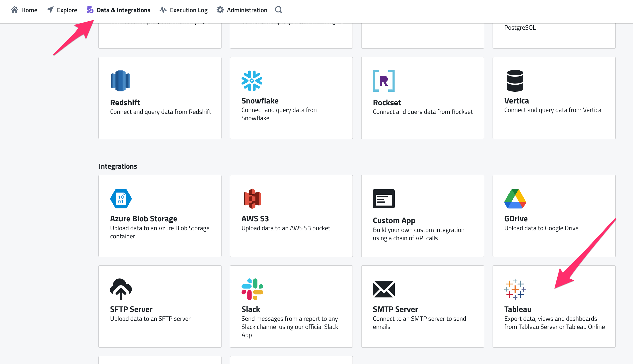Click the Vertica database icon
The image size is (633, 364).
click(x=515, y=81)
